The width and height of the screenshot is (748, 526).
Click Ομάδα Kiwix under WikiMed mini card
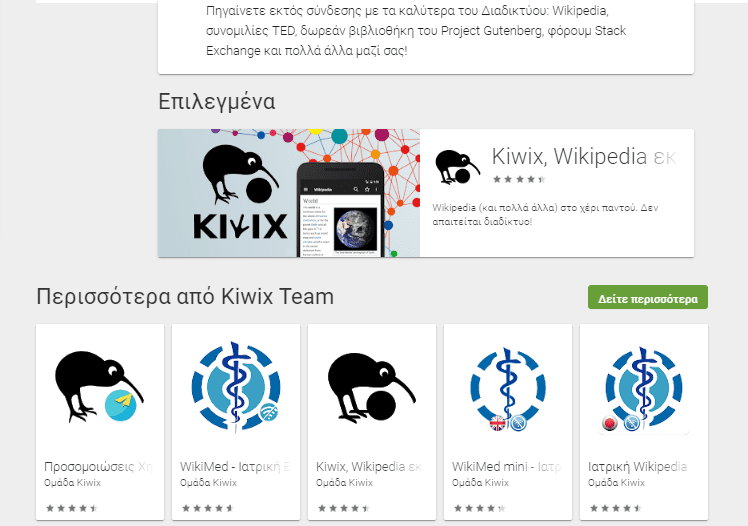(480, 483)
